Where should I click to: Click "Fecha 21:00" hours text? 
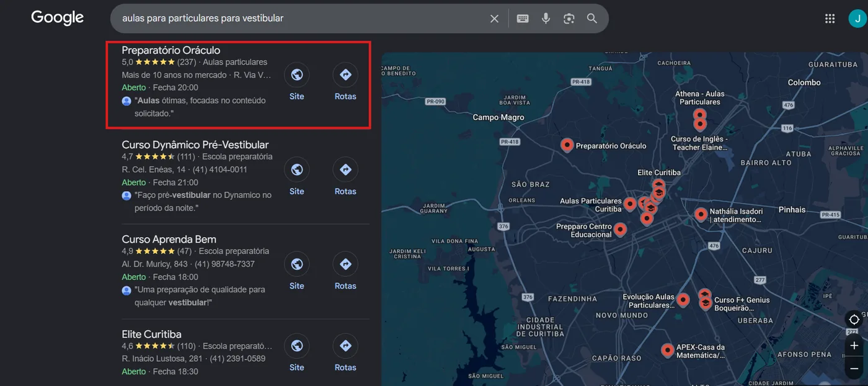(x=175, y=182)
